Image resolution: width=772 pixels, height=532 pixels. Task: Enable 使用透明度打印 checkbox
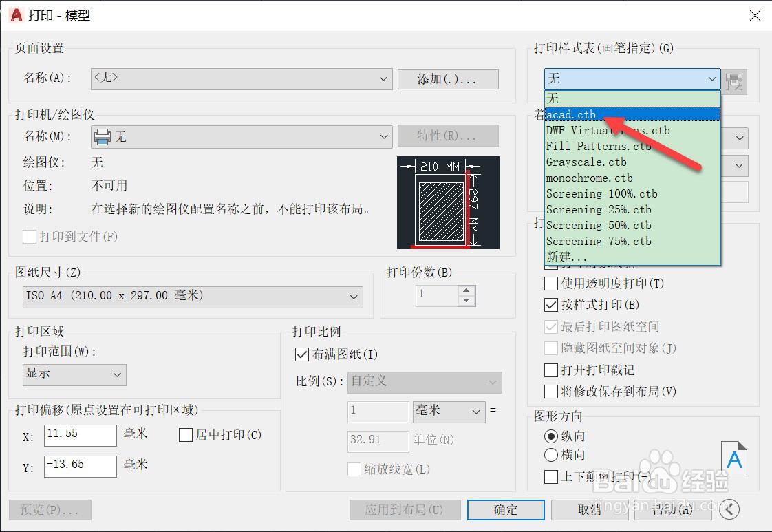click(551, 284)
